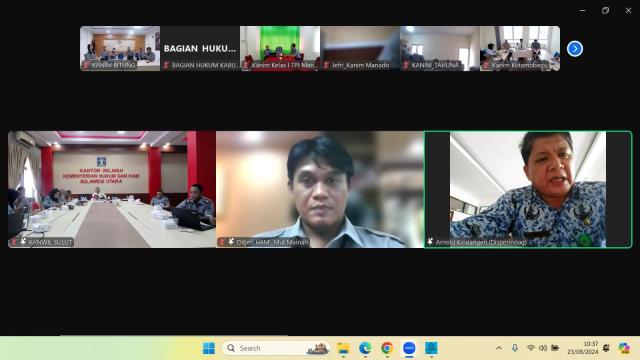
Task: Open File Explorer from the taskbar
Action: [x=343, y=348]
